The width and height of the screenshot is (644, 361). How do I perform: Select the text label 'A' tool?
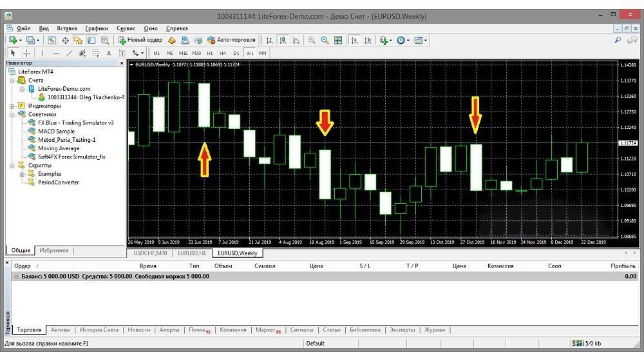(109, 53)
